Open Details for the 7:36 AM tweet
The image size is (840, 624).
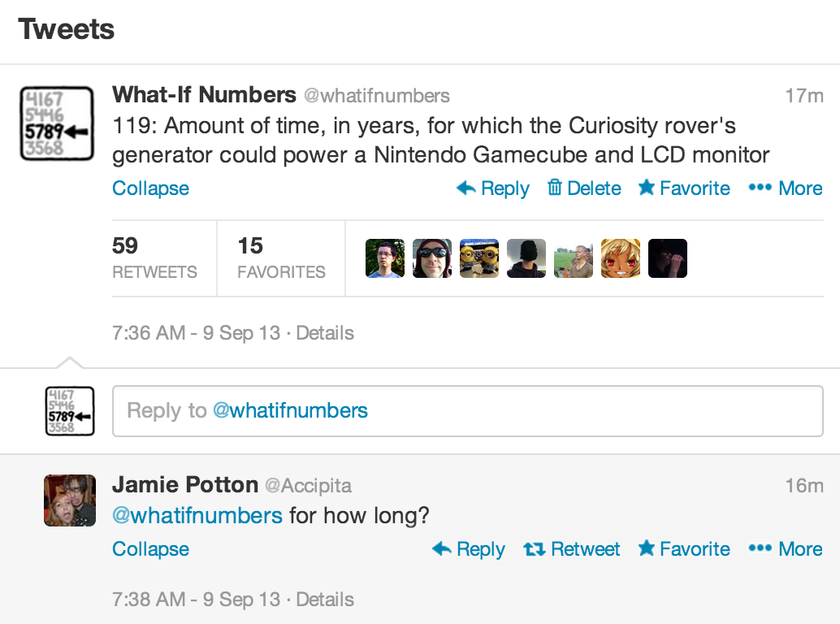click(x=325, y=333)
